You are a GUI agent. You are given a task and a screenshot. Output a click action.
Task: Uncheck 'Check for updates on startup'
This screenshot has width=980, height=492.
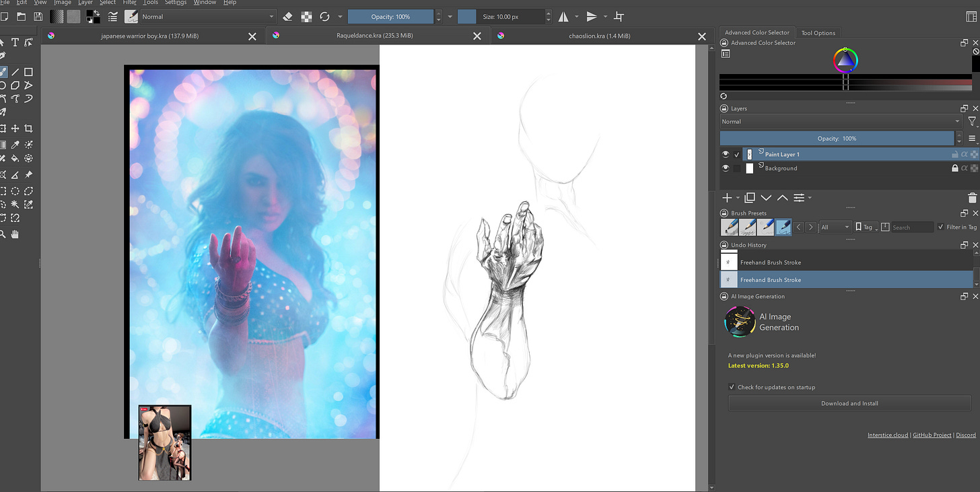coord(732,387)
